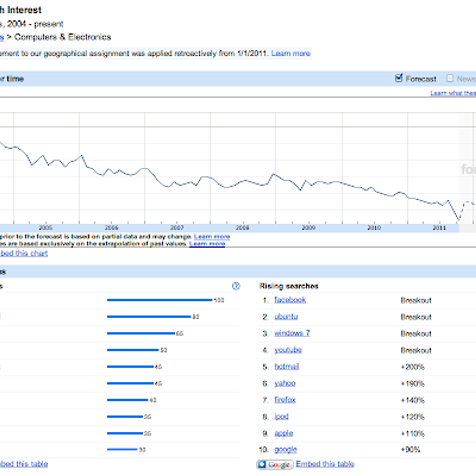Open rising search apple
Screen dimensions: 476x476
(x=284, y=433)
